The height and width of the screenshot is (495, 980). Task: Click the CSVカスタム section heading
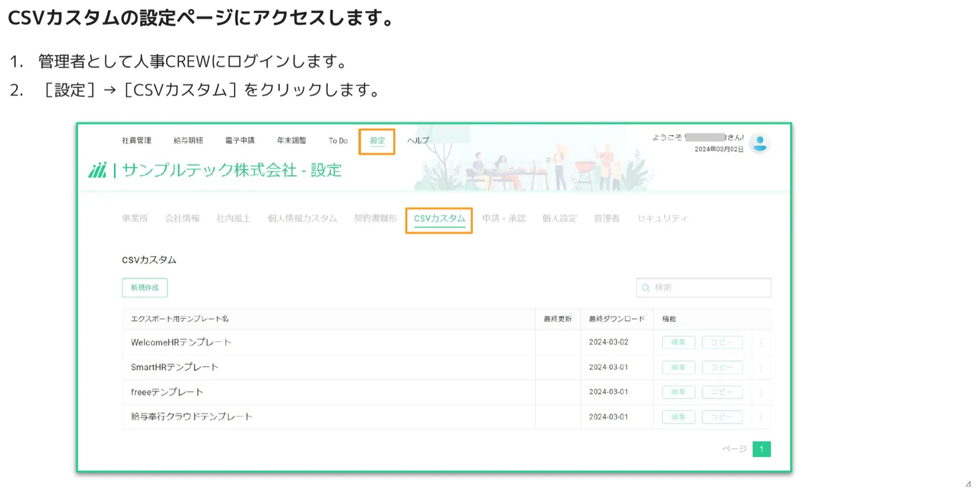149,260
